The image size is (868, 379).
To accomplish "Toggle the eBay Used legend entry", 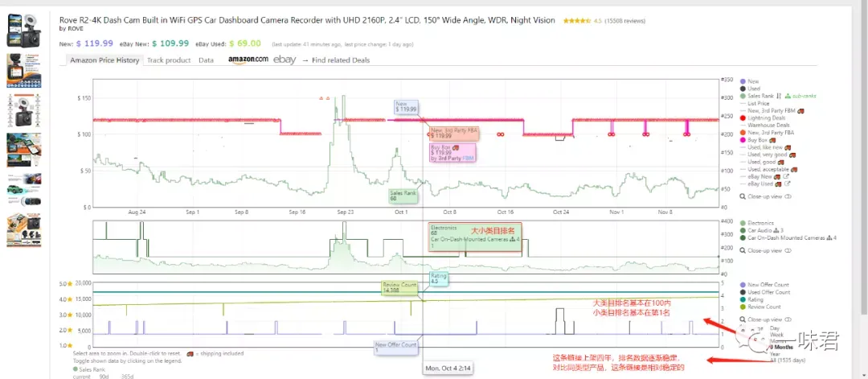I will point(762,184).
